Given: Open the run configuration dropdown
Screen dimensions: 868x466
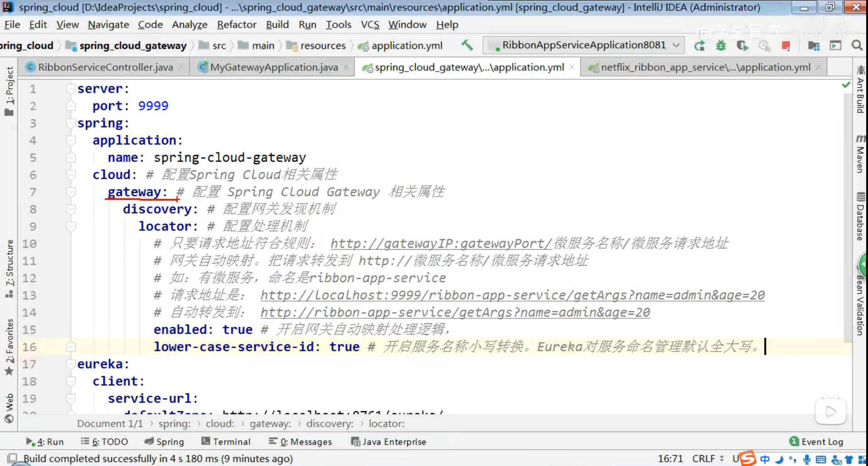Looking at the screenshot, I should pyautogui.click(x=583, y=45).
